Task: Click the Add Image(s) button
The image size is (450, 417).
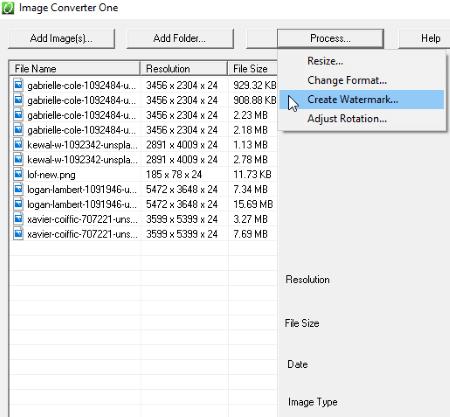Action: coord(61,39)
